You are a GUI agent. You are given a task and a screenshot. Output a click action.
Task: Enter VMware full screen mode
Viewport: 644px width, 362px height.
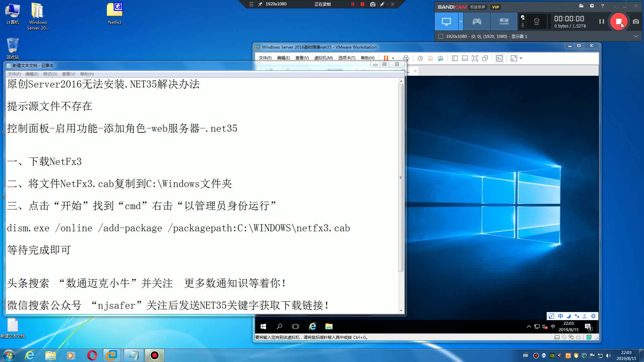pos(475,58)
